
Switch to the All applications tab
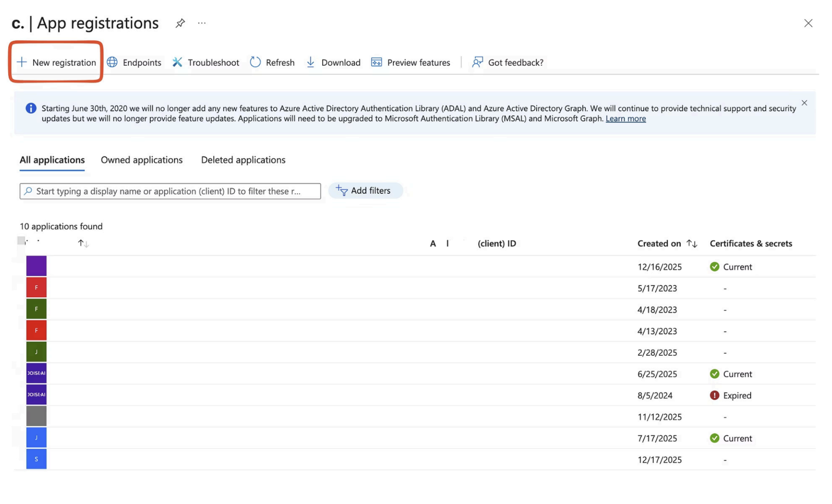[52, 160]
